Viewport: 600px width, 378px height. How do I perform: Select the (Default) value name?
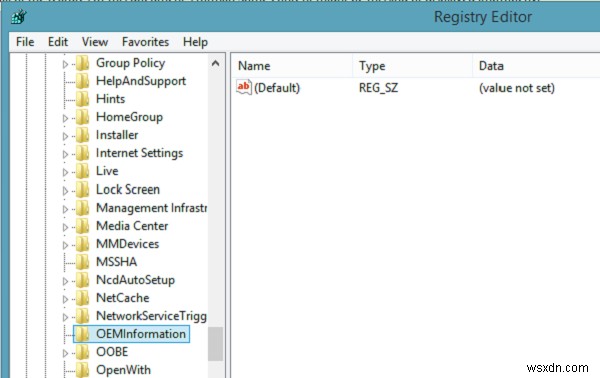pos(277,88)
